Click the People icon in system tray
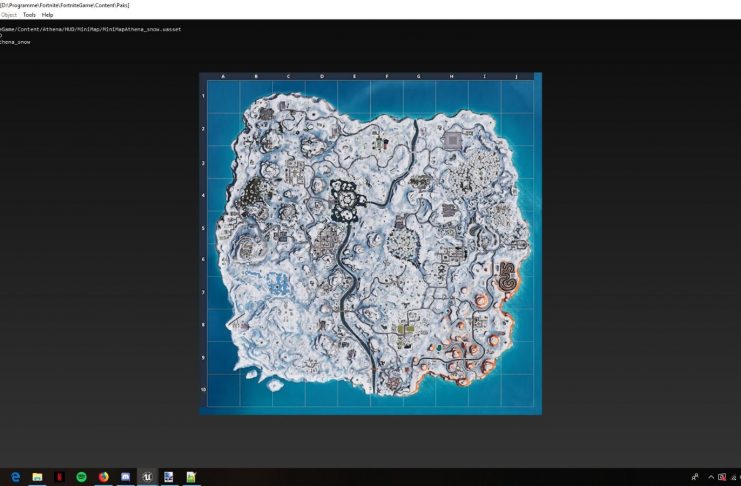Image resolution: width=741 pixels, height=486 pixels. pos(695,477)
